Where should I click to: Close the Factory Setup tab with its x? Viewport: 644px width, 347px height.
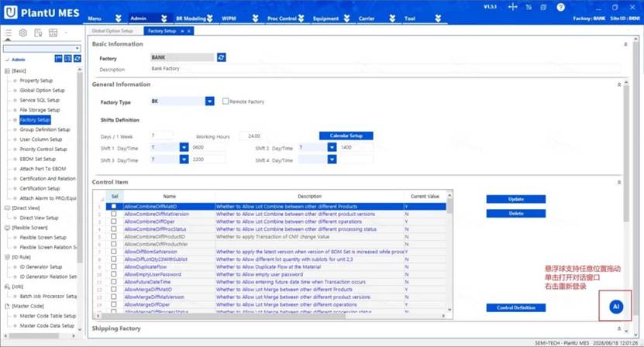189,31
